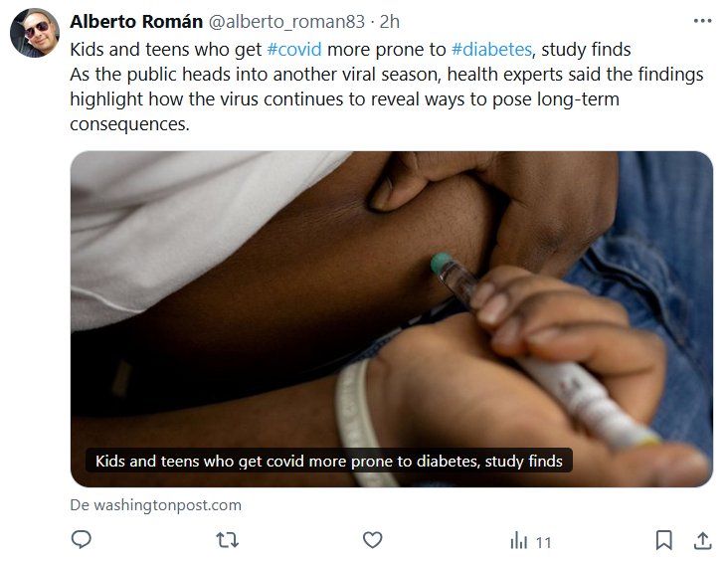Open the #diabetes hashtag
The height and width of the screenshot is (563, 728).
pos(492,50)
